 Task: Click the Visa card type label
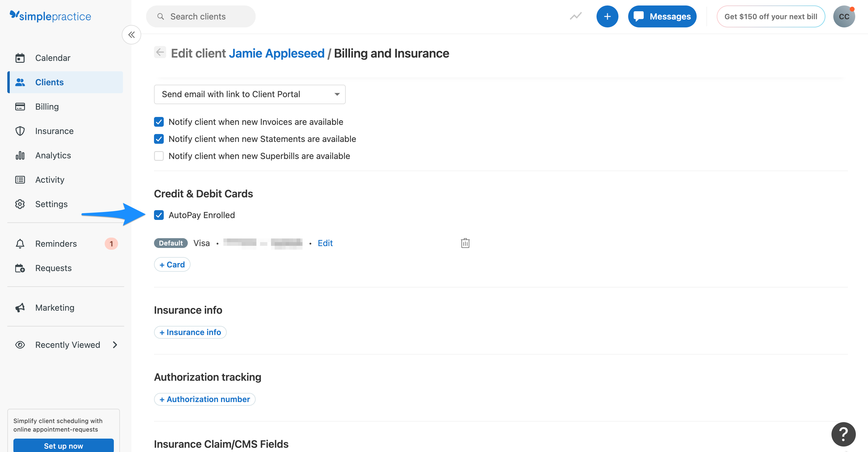[x=201, y=243]
